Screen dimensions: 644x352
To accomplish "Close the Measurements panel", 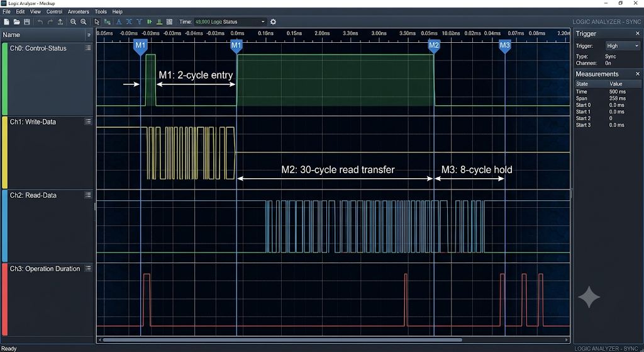I will tap(638, 74).
